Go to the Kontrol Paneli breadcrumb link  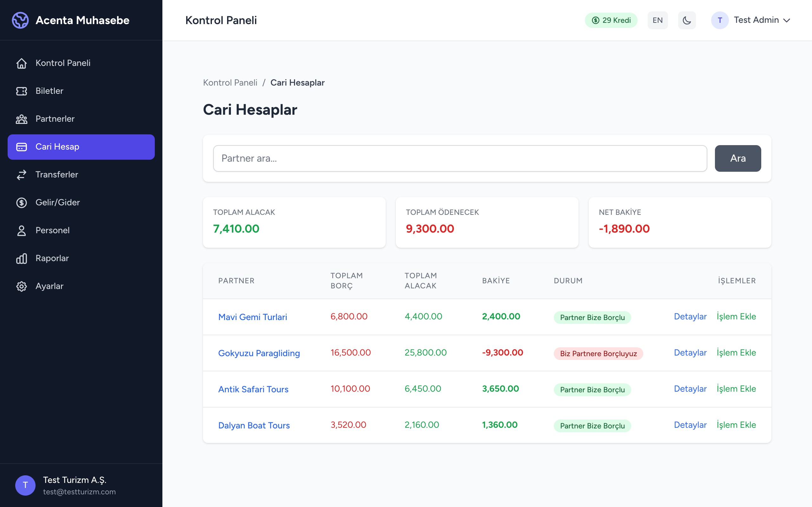230,82
